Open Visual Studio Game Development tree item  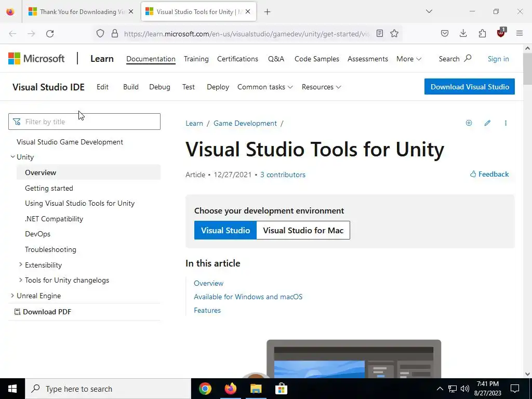(x=70, y=142)
